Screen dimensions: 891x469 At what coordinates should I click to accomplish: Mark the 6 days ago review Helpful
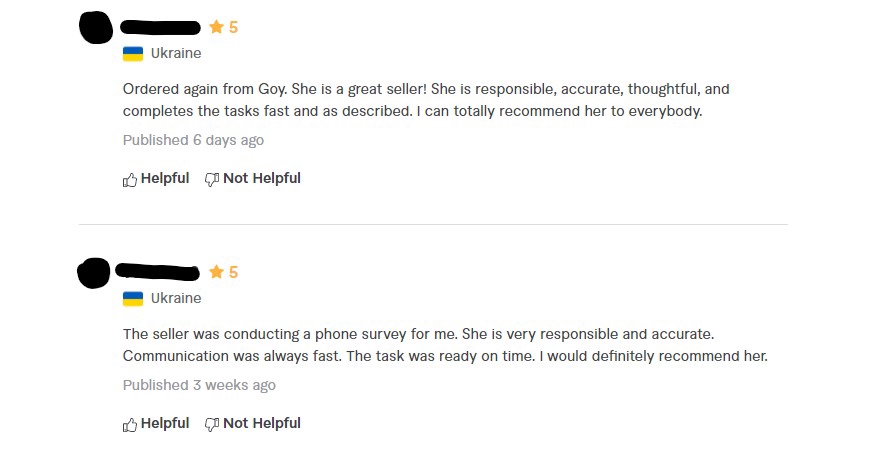156,179
